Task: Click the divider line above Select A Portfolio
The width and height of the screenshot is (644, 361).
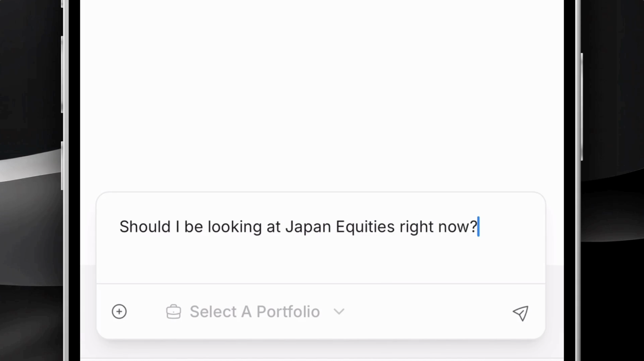Action: tap(321, 284)
